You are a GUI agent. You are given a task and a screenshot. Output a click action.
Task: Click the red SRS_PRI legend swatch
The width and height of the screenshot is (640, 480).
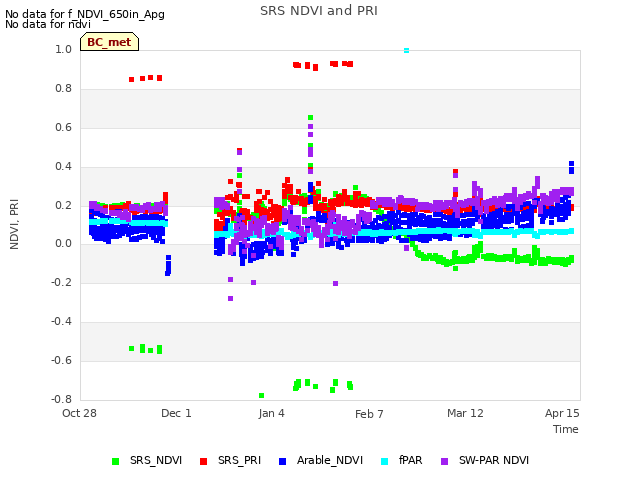[x=203, y=461]
